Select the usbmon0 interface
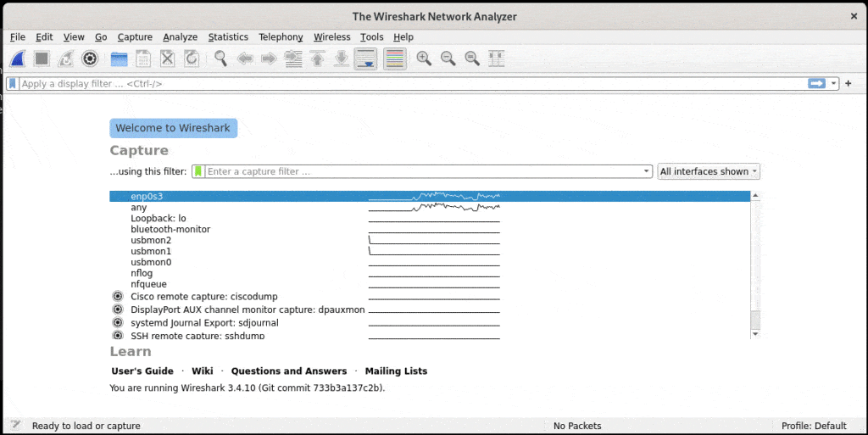The image size is (868, 435). [x=430, y=262]
